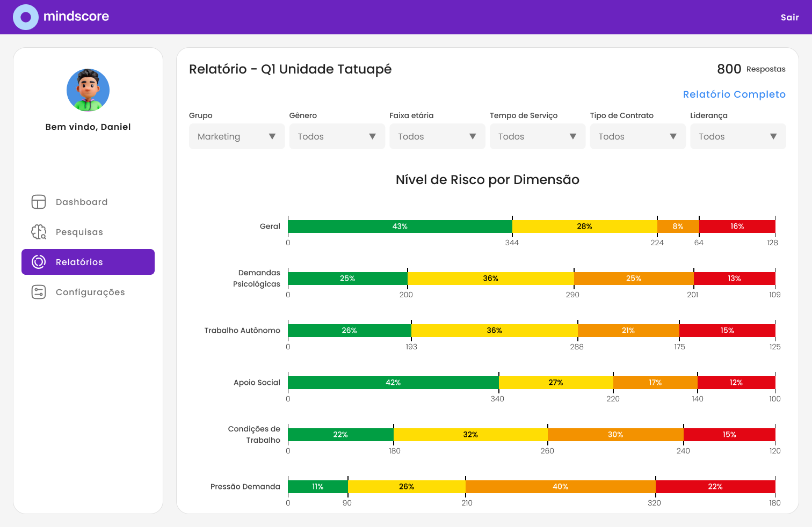This screenshot has height=527, width=812.
Task: Open the Faixa etária dropdown
Action: click(437, 136)
